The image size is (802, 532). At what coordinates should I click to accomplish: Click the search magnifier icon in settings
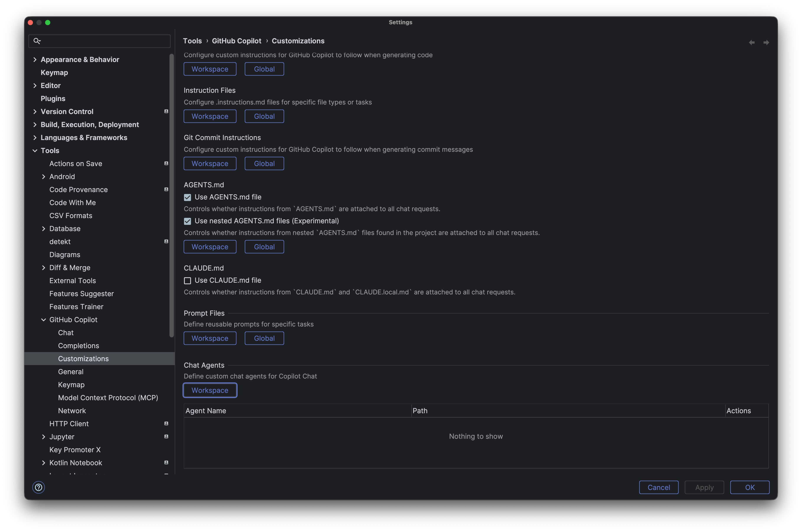point(37,41)
